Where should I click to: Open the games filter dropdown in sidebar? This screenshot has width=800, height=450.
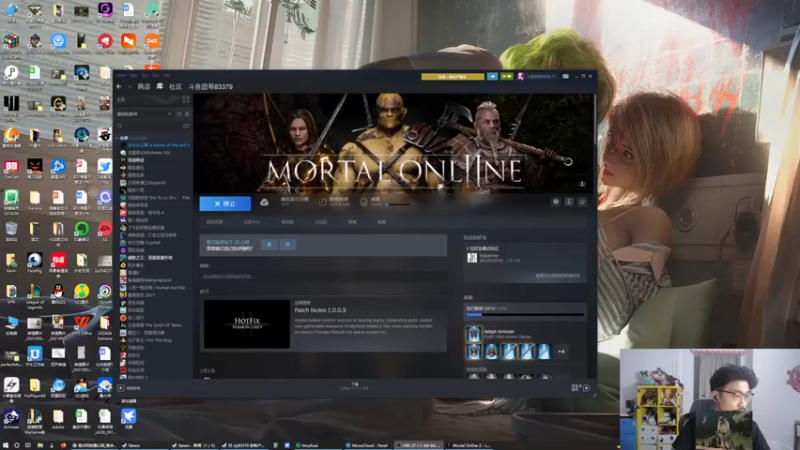[x=144, y=114]
